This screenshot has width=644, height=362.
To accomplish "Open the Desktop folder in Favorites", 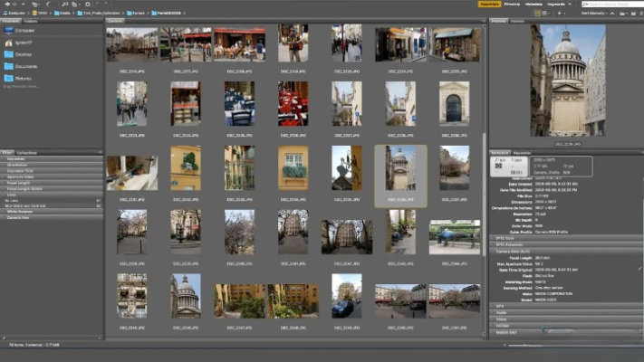I will 24,53.
